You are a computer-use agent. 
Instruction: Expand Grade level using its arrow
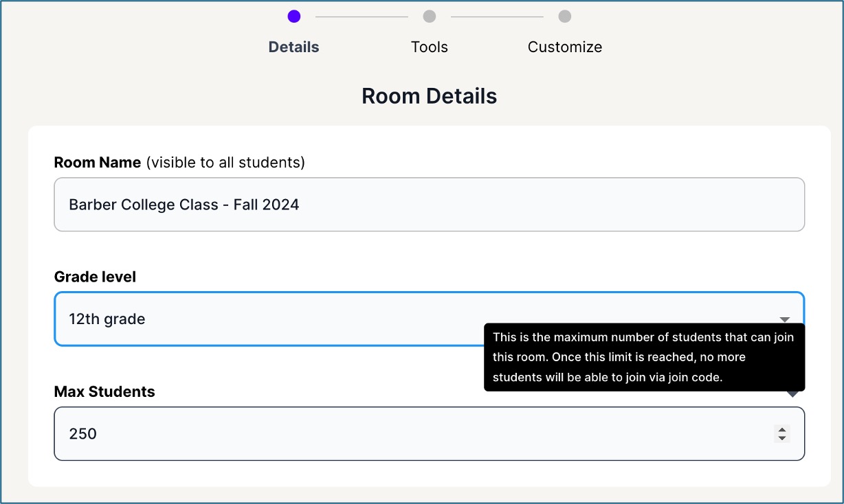[784, 319]
